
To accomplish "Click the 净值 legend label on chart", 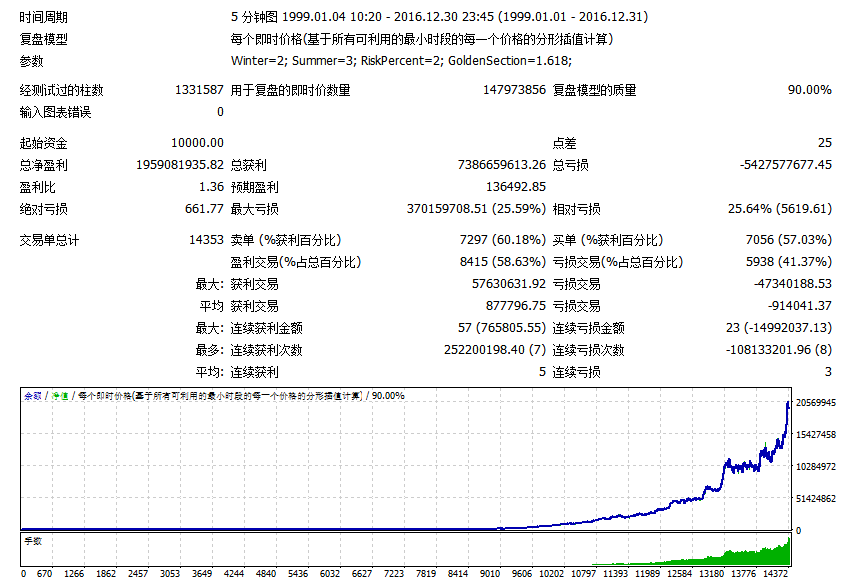I will point(59,396).
